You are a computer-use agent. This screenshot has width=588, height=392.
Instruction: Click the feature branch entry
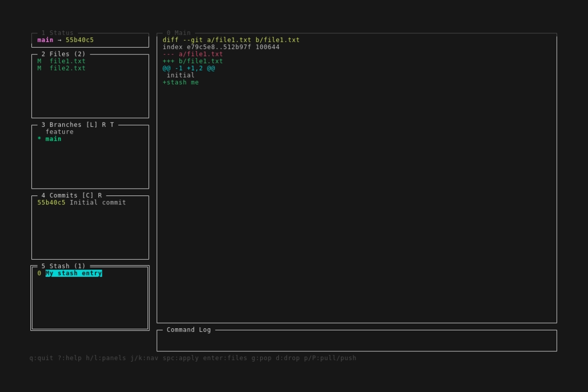tap(59, 132)
